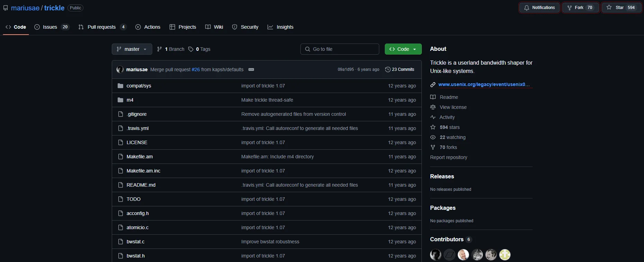The width and height of the screenshot is (644, 262).
Task: Open the .gitignore file
Action: pyautogui.click(x=137, y=114)
